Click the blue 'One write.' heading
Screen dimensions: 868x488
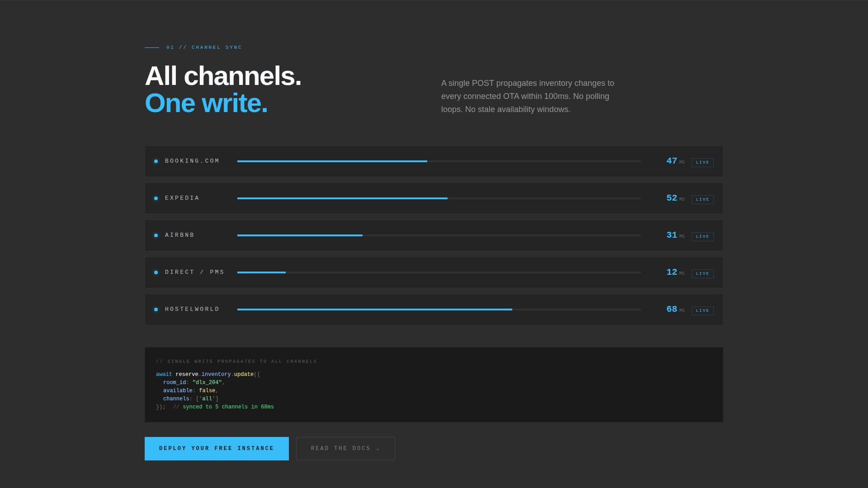(206, 103)
